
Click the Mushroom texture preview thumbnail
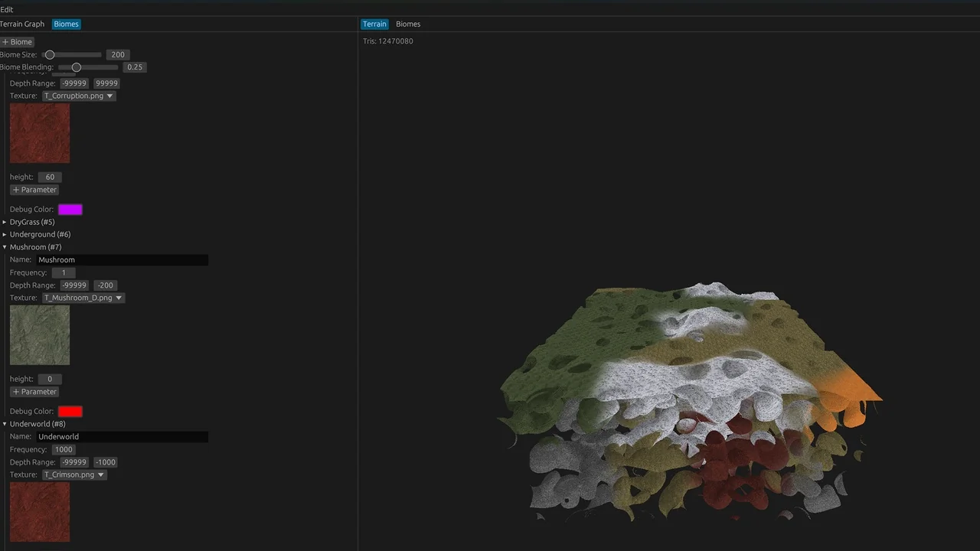[40, 335]
